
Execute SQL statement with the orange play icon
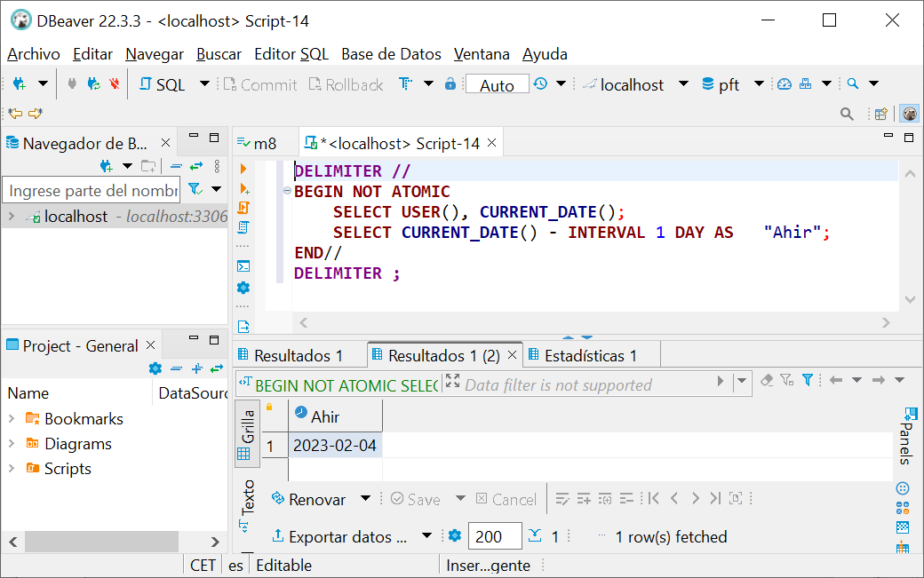(243, 169)
